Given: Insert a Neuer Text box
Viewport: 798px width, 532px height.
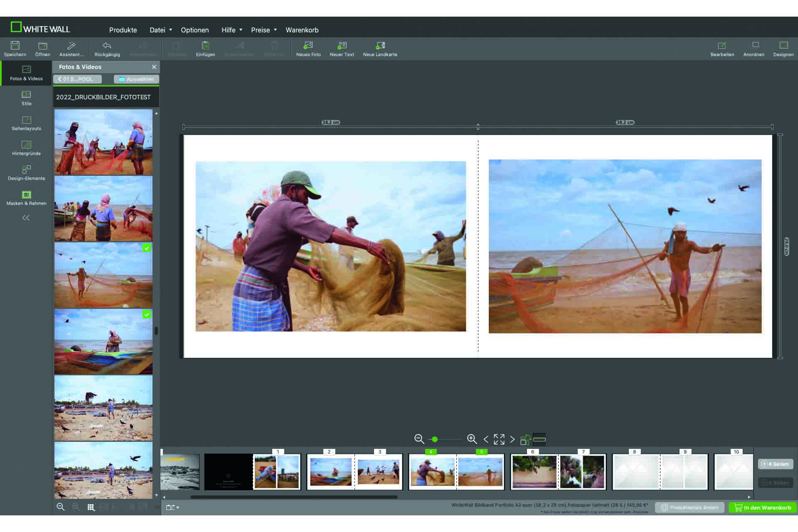Looking at the screenshot, I should 342,48.
